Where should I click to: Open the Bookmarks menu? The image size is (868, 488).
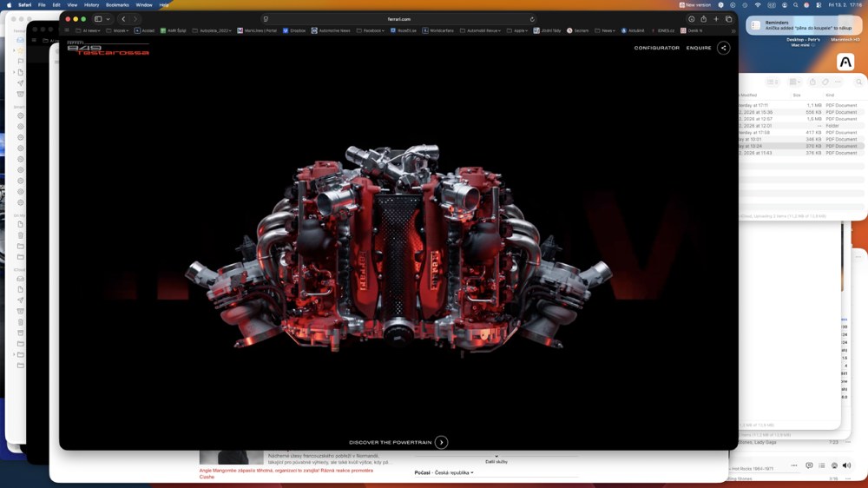pos(117,4)
